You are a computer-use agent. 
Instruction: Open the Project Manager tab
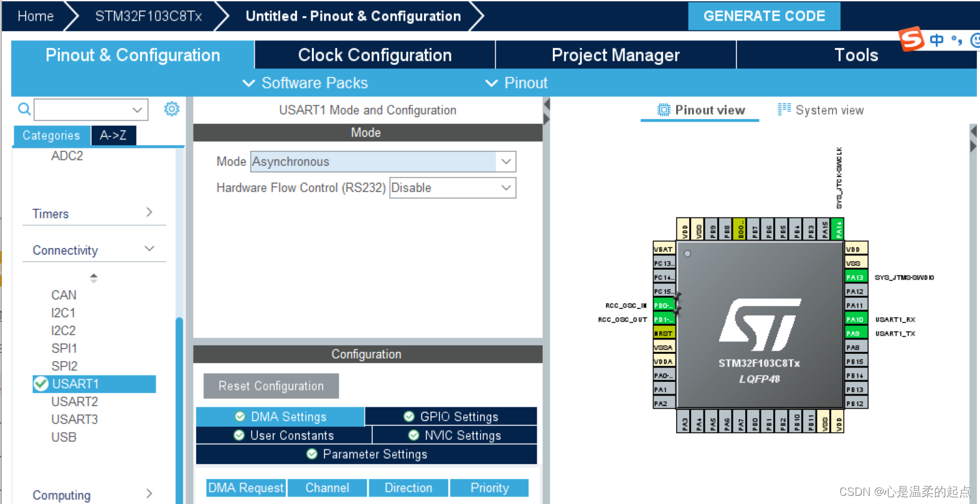click(616, 55)
